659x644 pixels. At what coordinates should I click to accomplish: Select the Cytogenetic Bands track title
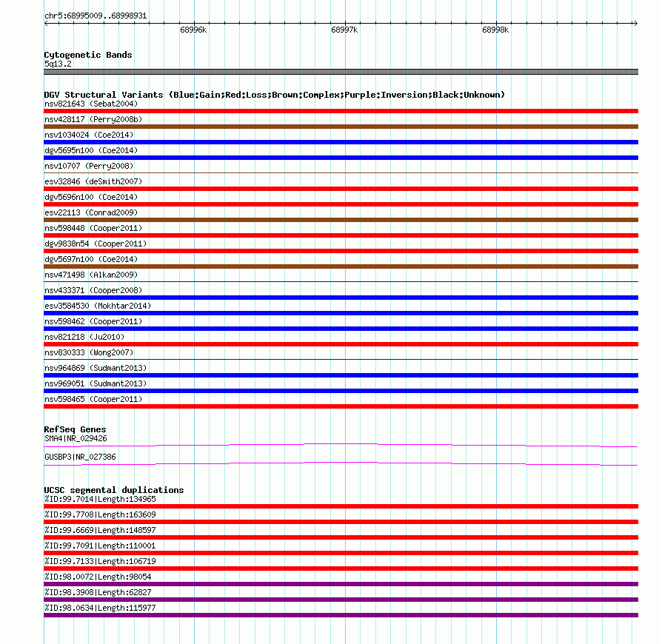88,55
